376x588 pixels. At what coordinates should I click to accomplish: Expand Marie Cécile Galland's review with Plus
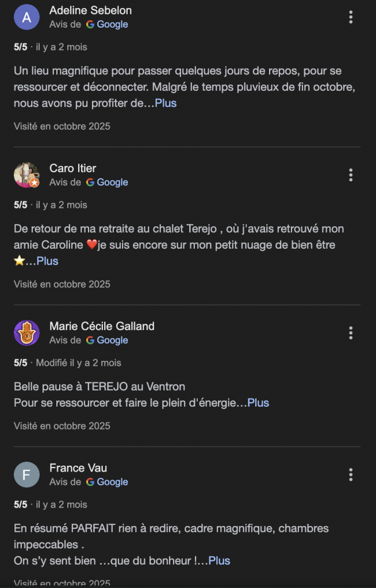click(x=258, y=403)
